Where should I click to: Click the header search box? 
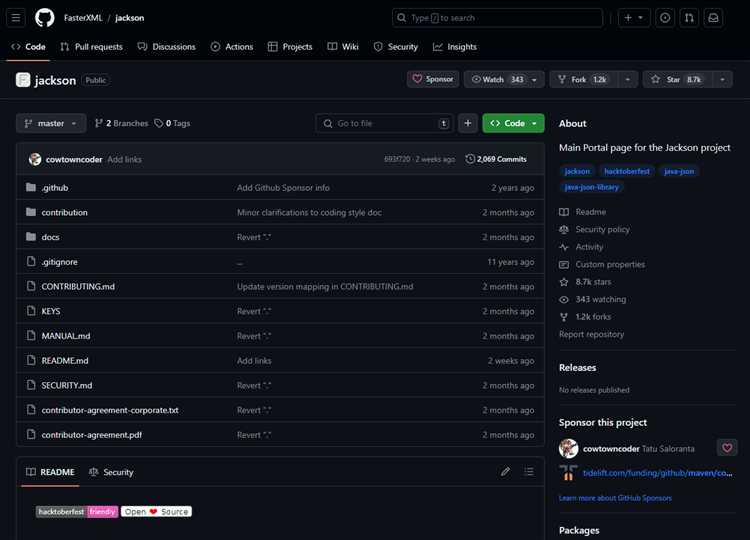[497, 18]
